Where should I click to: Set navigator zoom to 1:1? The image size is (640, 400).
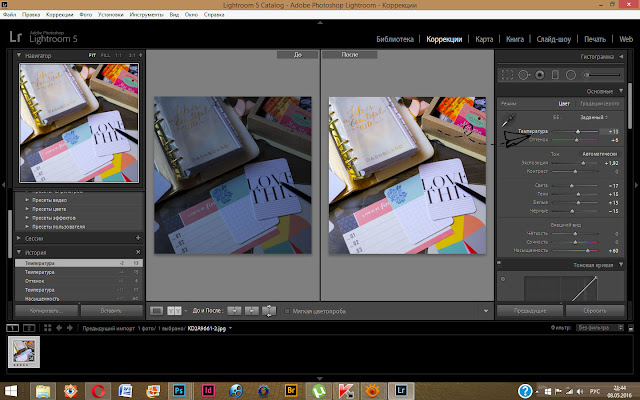pyautogui.click(x=118, y=55)
